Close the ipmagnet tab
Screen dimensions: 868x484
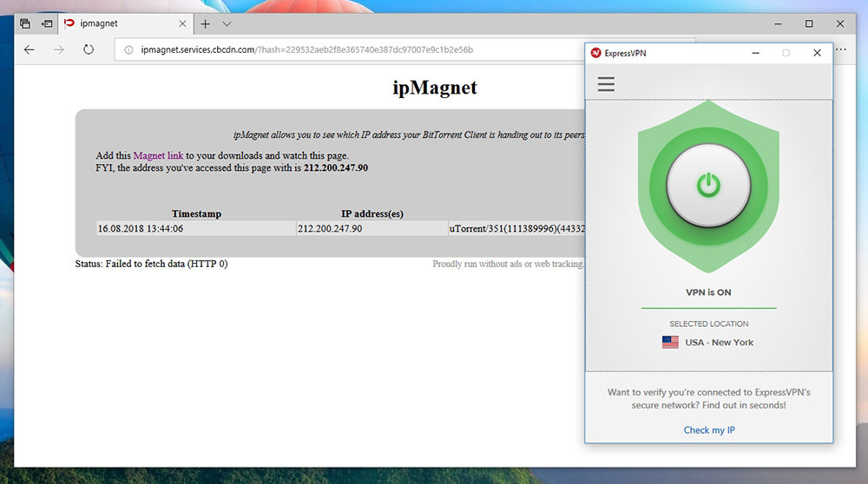click(x=182, y=23)
